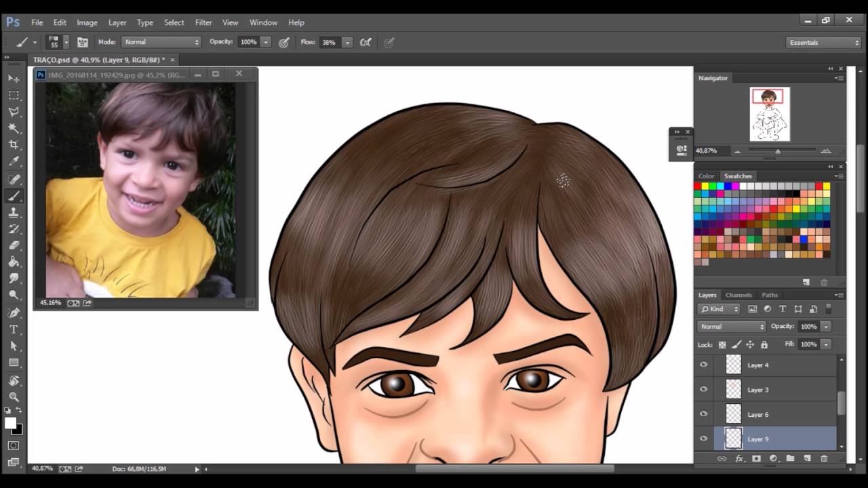Select the Smudge tool
The width and height of the screenshot is (868, 488).
pyautogui.click(x=14, y=279)
